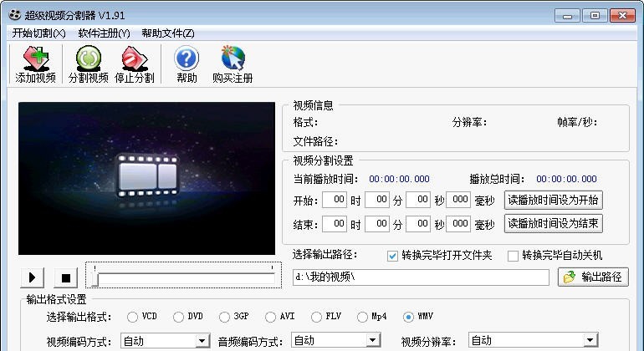Click the 当前播放时间 value 00:00:00.000

[x=399, y=179]
